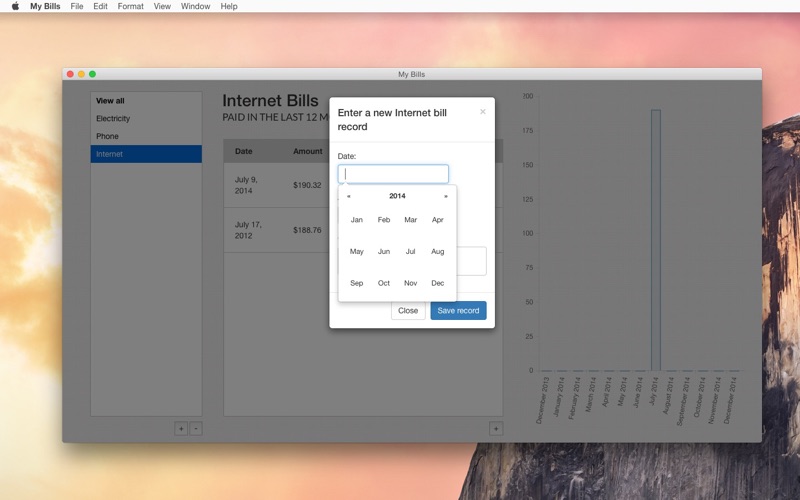Go to next year in date picker
This screenshot has height=500, width=800.
446,196
